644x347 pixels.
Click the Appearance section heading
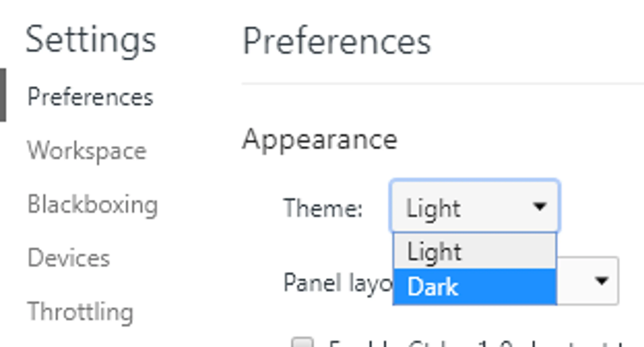click(x=319, y=140)
